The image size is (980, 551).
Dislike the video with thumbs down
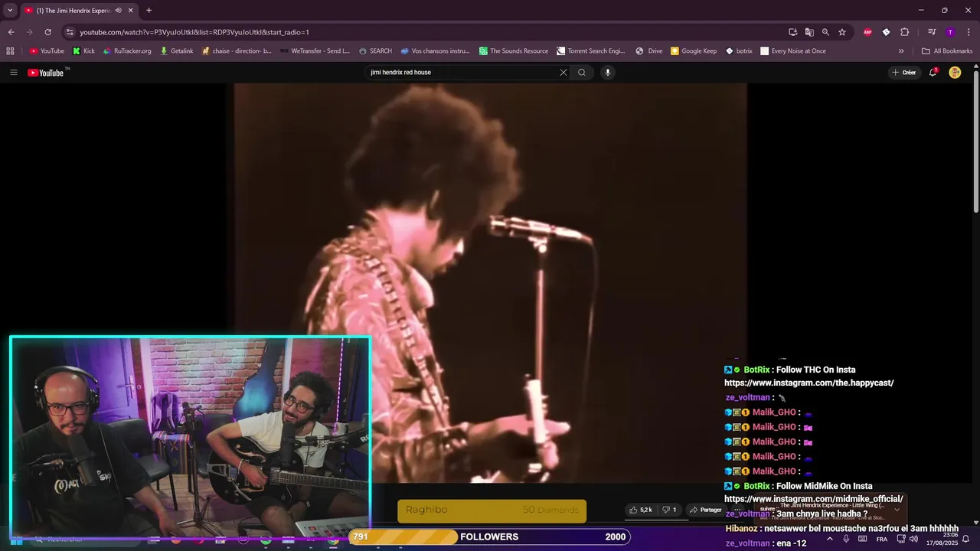coord(670,510)
